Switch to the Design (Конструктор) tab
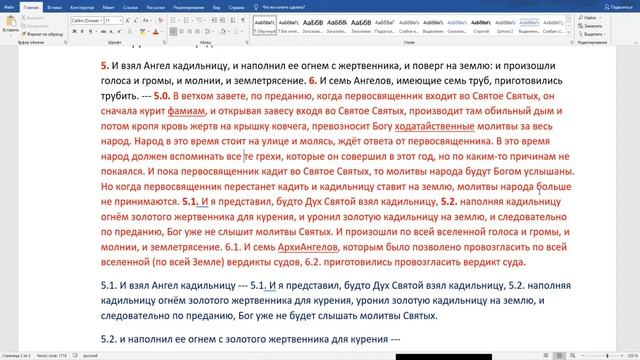This screenshot has width=640, height=360. [82, 7]
